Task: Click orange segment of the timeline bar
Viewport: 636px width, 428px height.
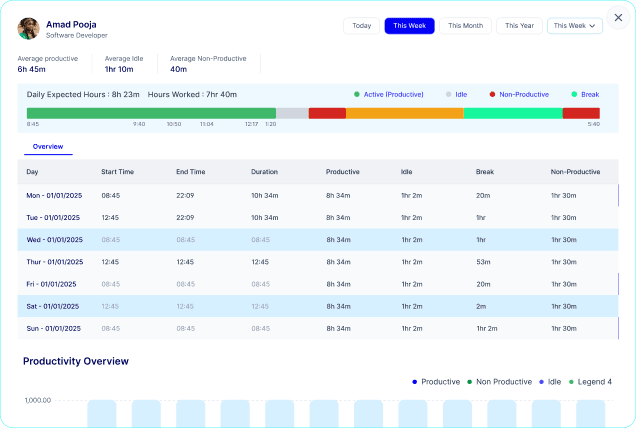Action: point(404,113)
